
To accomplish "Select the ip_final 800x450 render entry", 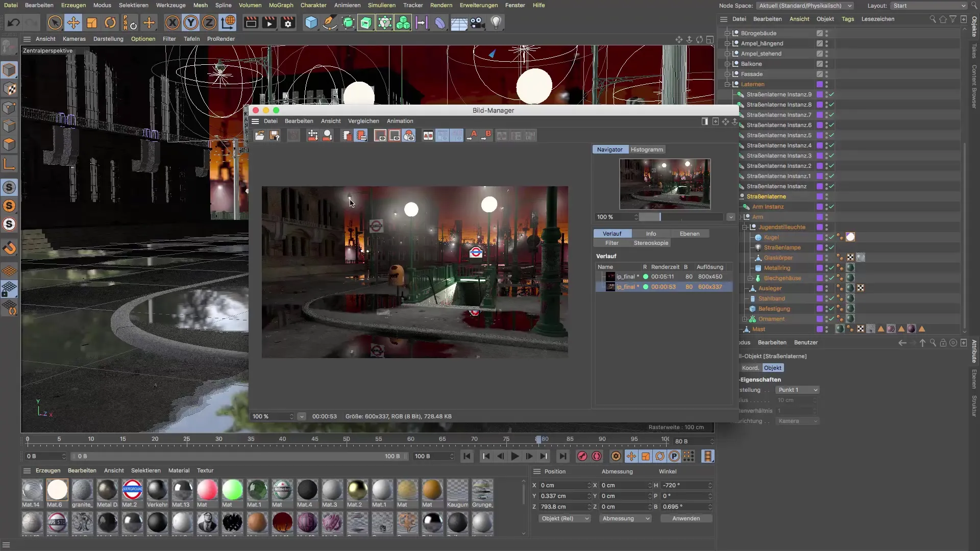I will (664, 277).
